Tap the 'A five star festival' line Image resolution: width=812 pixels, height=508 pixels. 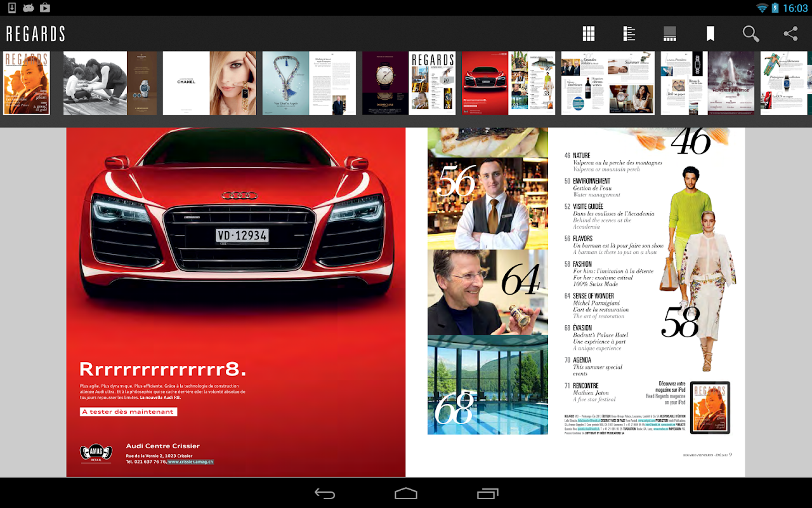tap(594, 399)
